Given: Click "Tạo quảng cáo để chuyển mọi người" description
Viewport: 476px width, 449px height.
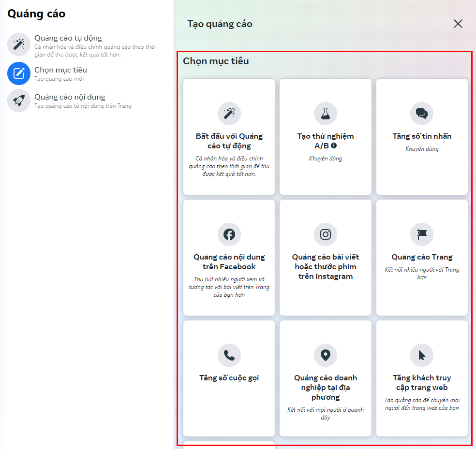Looking at the screenshot, I should pos(422,404).
